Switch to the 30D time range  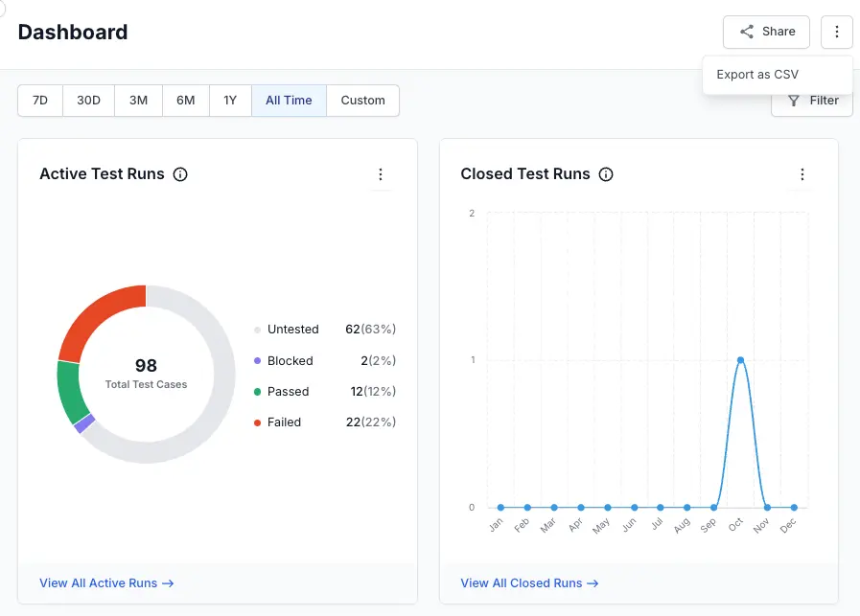[x=88, y=101]
